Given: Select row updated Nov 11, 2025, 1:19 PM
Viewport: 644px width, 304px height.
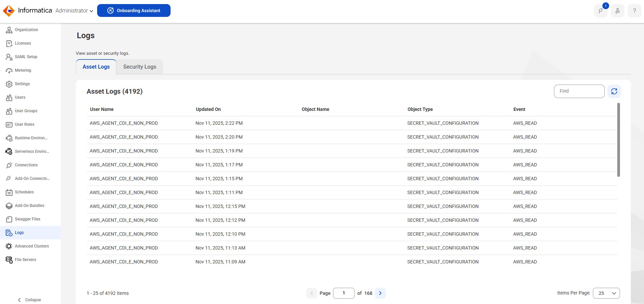Looking at the screenshot, I should pos(352,151).
